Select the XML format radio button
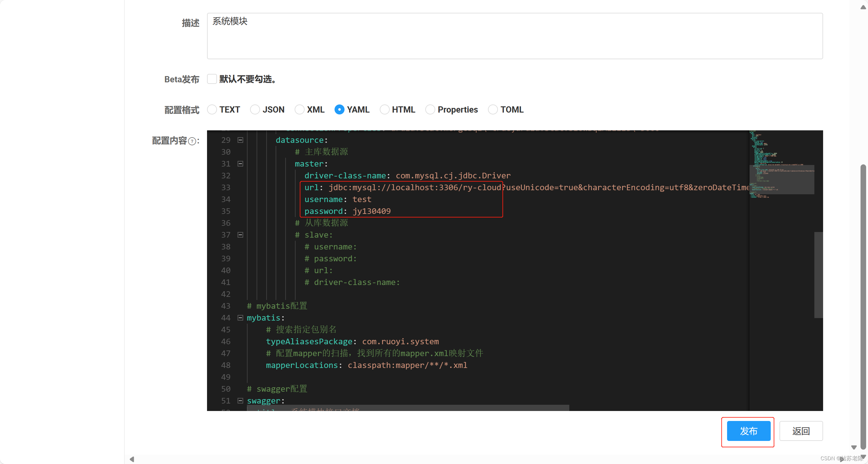The height and width of the screenshot is (464, 868). [299, 109]
